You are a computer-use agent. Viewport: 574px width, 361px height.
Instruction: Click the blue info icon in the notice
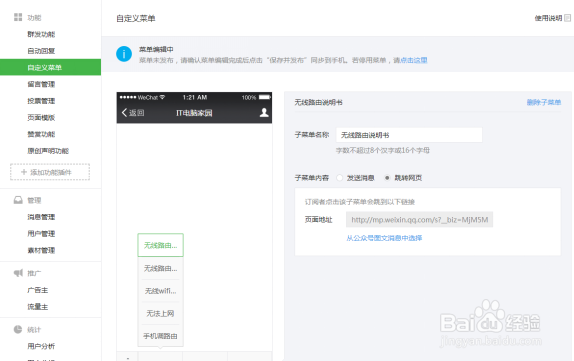pos(124,54)
